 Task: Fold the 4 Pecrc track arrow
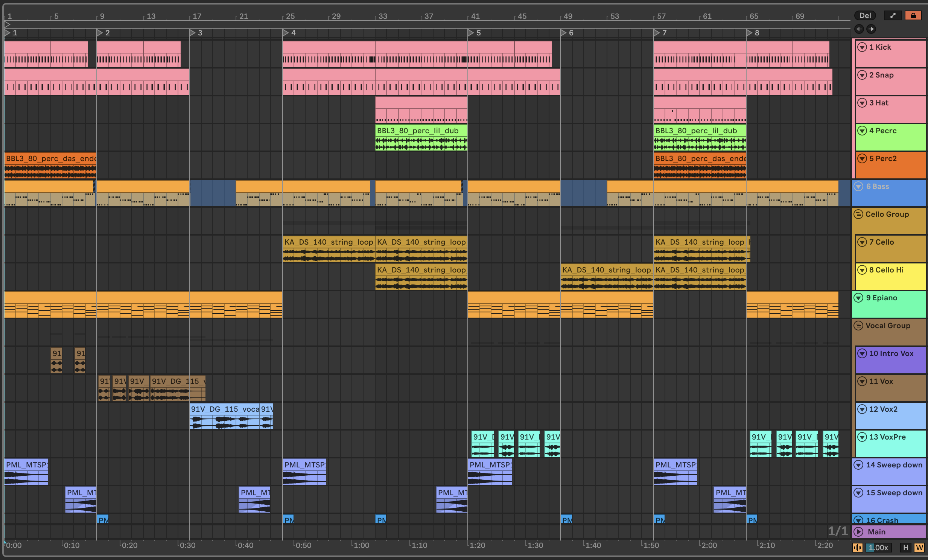pyautogui.click(x=862, y=131)
